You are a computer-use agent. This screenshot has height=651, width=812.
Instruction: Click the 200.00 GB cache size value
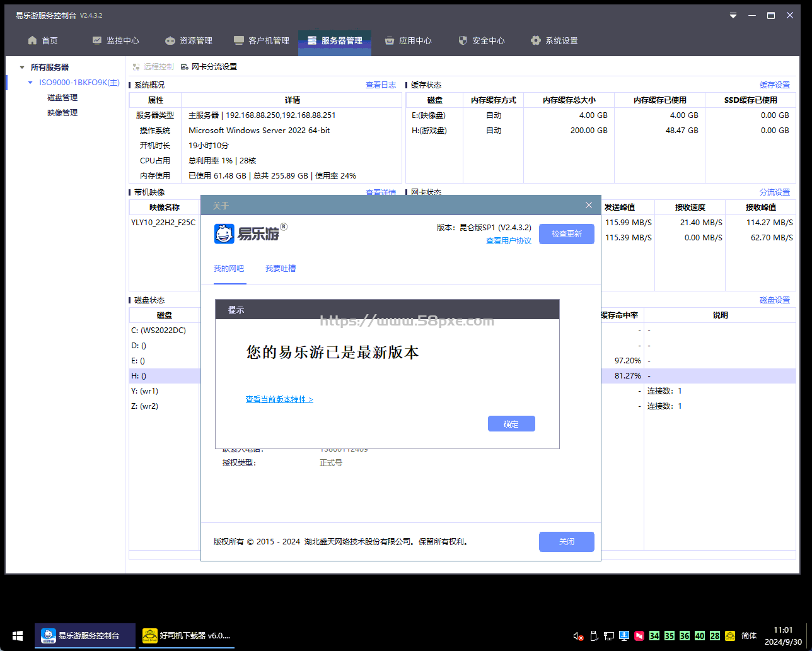click(589, 131)
